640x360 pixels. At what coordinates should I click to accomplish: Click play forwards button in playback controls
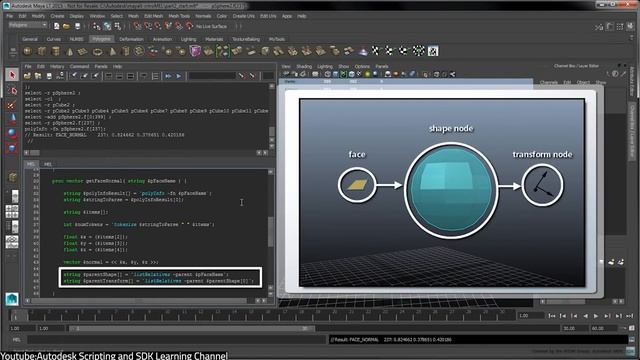click(x=596, y=316)
